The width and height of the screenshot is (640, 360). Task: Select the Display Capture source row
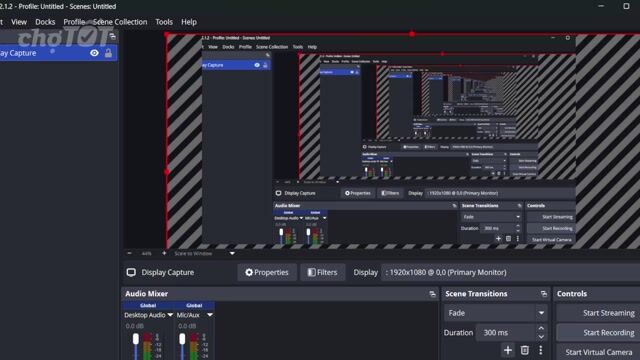coord(58,53)
